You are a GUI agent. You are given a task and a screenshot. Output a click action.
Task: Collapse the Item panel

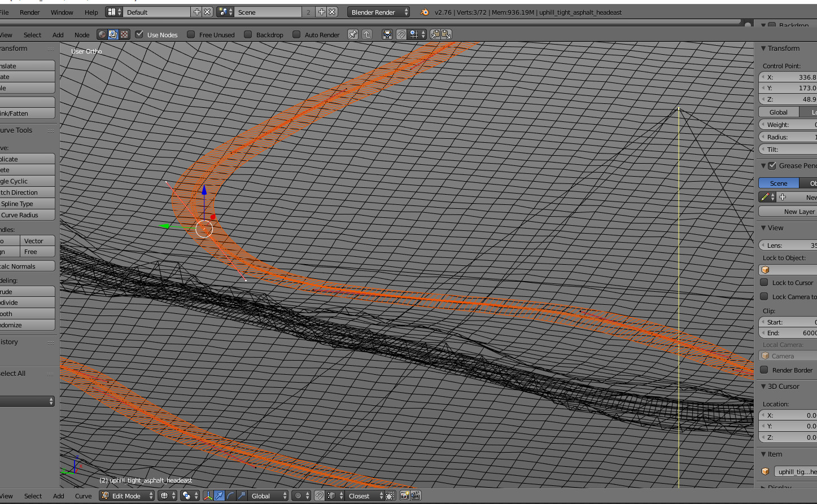[x=763, y=454]
